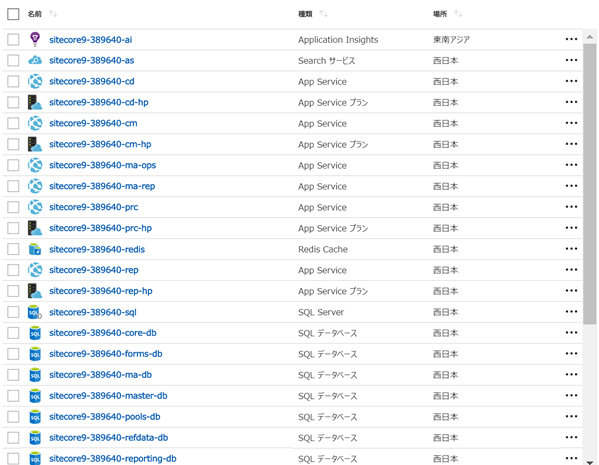This screenshot has width=599, height=465.
Task: Click the Redis Cache type cell
Action: coord(323,249)
